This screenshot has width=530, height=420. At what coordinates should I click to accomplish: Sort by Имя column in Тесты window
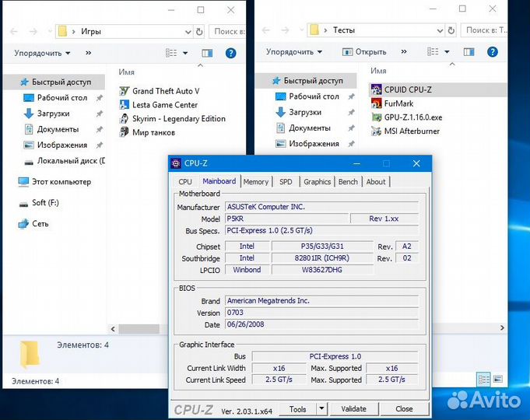[x=378, y=71]
